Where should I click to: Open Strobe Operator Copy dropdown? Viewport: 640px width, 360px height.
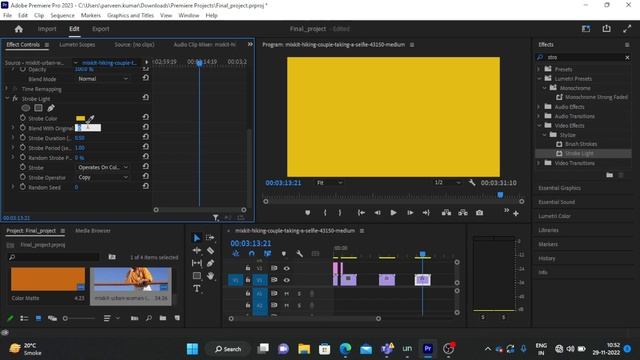(102, 177)
